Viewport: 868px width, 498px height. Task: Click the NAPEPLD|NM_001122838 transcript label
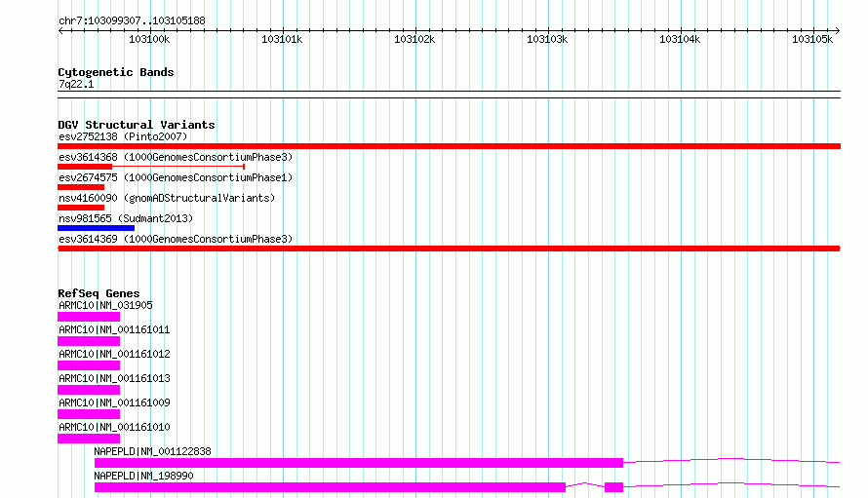[x=152, y=451]
